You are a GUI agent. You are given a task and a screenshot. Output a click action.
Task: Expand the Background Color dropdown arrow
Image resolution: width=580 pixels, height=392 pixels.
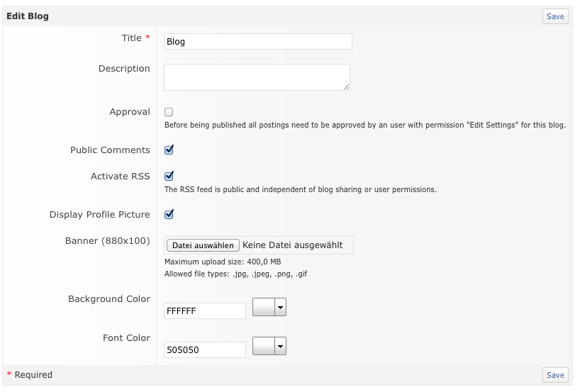pyautogui.click(x=280, y=307)
